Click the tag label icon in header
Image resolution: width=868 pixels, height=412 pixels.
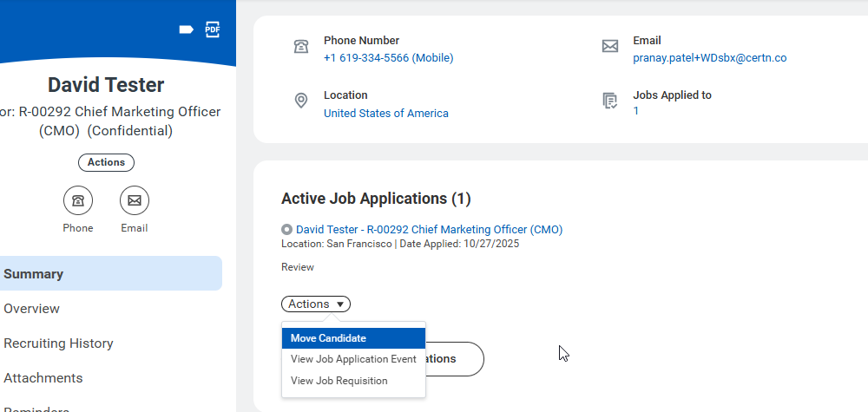(x=186, y=29)
